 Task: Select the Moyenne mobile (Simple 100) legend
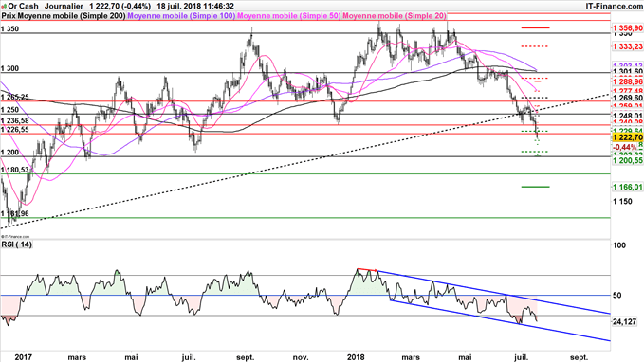(181, 16)
